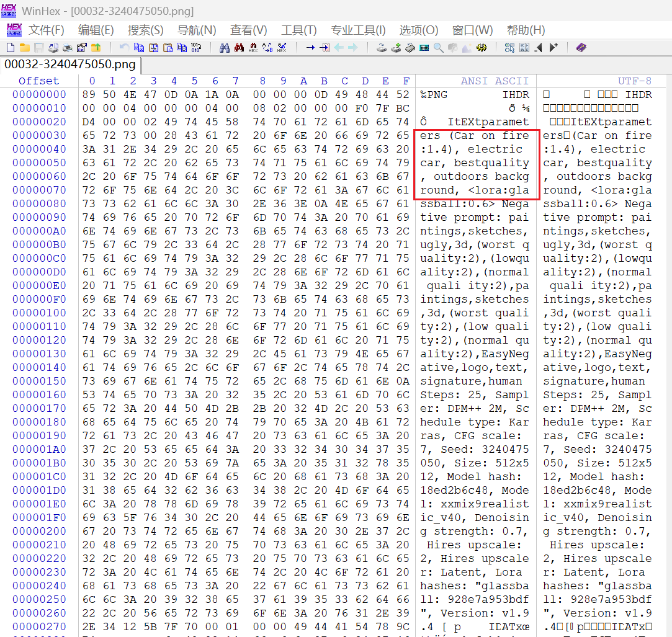Click the Print printer icon

click(67, 48)
